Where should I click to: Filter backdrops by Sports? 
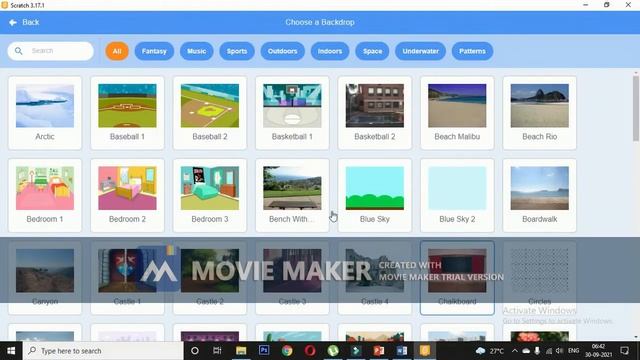point(237,51)
